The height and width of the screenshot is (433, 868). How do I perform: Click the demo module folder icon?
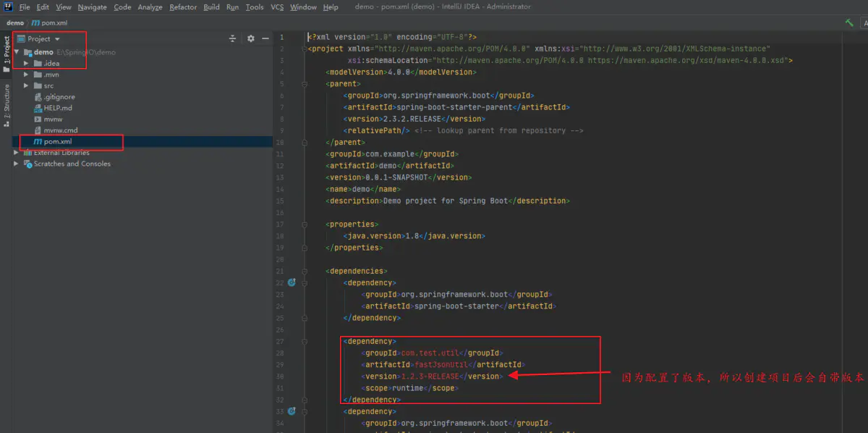click(x=27, y=52)
